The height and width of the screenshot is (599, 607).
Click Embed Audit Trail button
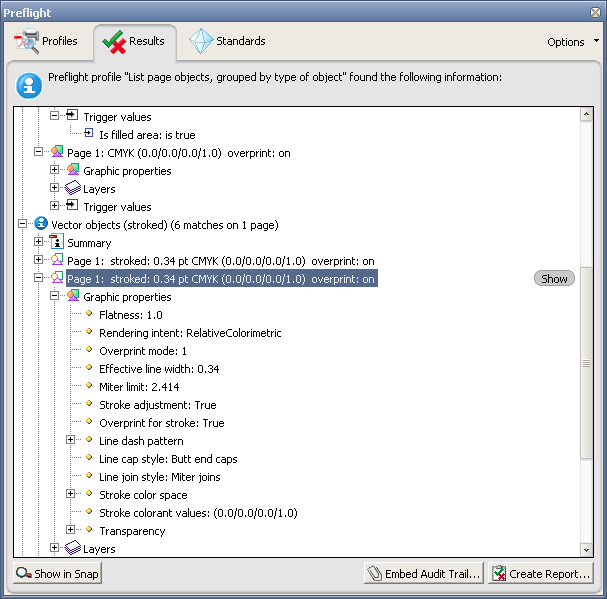[424, 573]
